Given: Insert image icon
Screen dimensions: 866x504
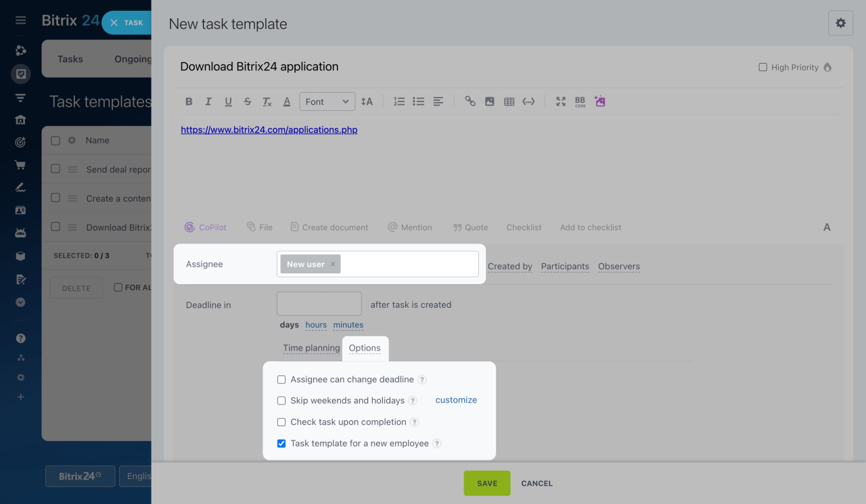Looking at the screenshot, I should coord(490,101).
